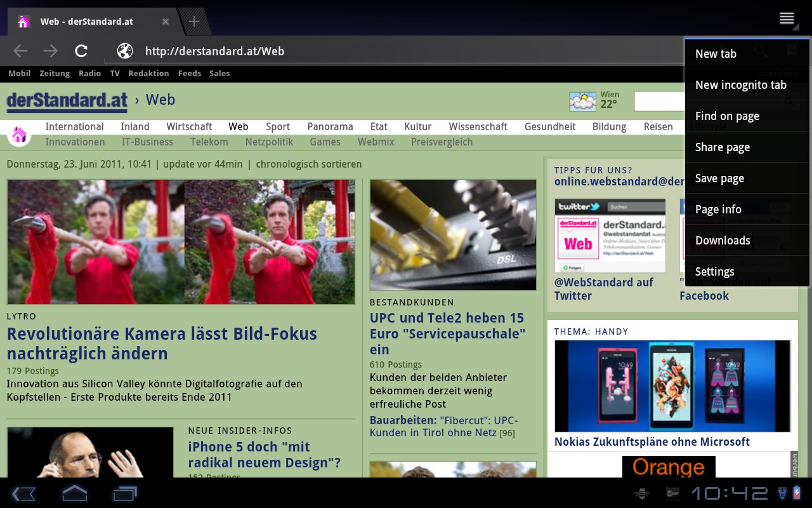Tap the globe site icon beside the URL
The image size is (812, 508).
125,51
